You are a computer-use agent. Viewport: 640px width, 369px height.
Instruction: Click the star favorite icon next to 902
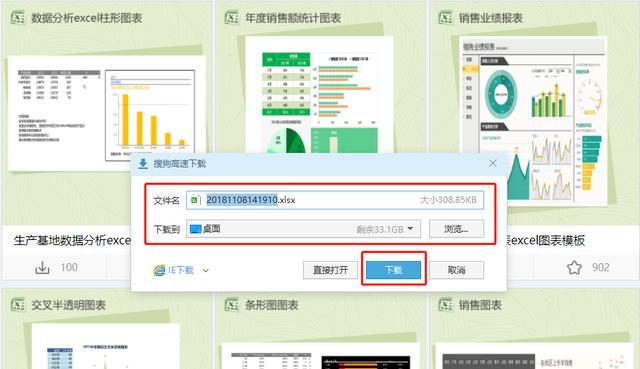574,268
